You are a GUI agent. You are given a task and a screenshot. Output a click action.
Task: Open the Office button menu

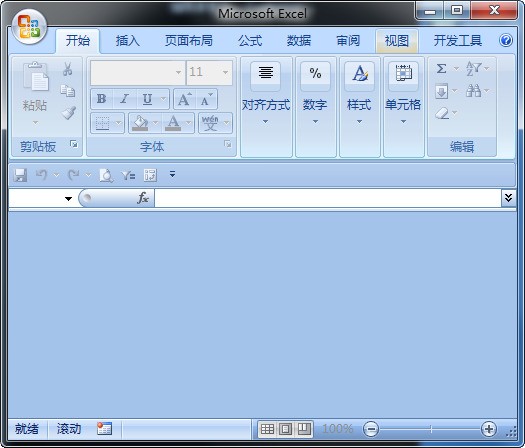29,27
